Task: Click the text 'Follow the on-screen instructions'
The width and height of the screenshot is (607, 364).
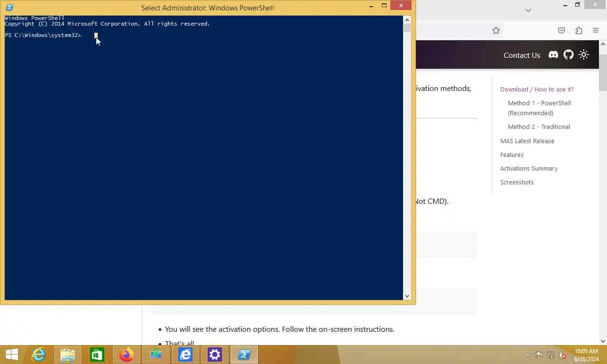Action: (338, 329)
